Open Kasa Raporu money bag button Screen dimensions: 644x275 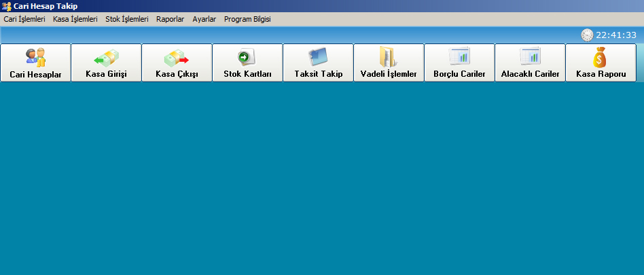[601, 62]
